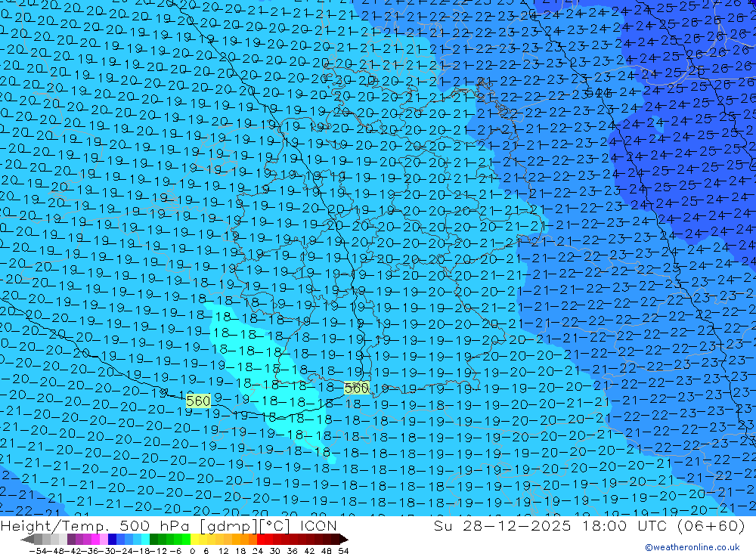Pick the bright red swatch above 24 in legend
The image size is (756, 554).
(261, 540)
